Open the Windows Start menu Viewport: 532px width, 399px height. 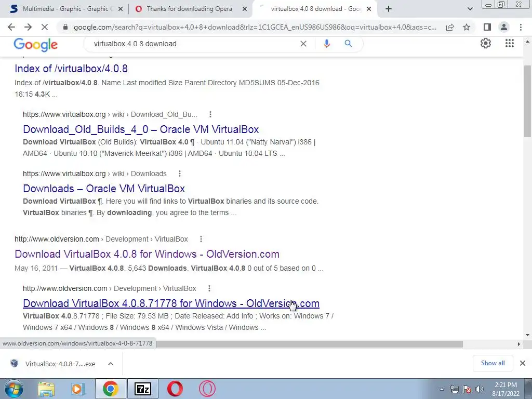(x=14, y=389)
